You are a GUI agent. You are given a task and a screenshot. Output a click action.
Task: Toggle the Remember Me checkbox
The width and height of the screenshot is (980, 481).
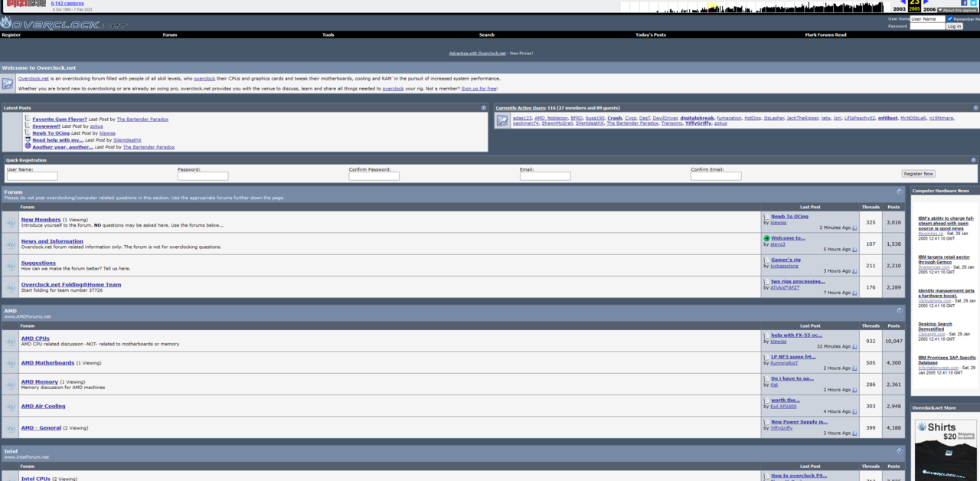(x=950, y=18)
